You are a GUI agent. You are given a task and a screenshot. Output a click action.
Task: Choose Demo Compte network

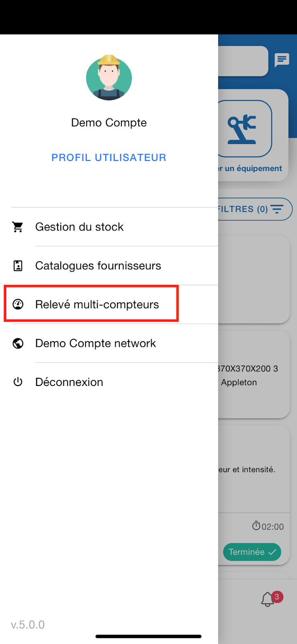pos(96,343)
